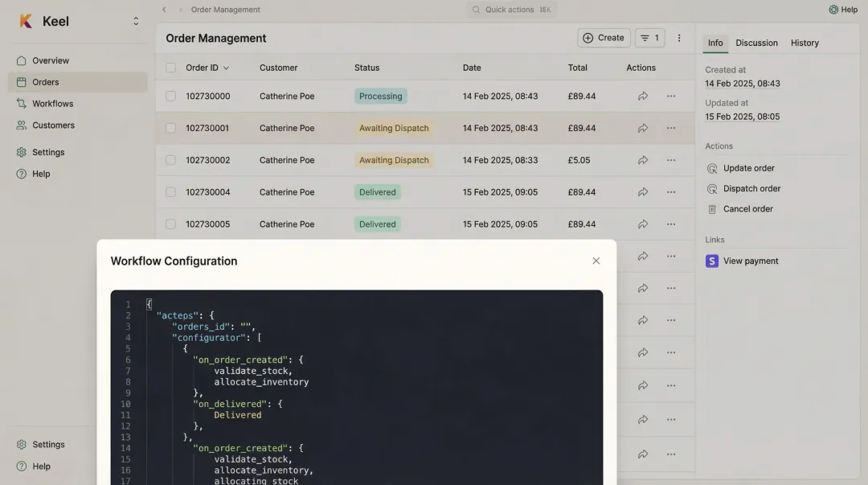The image size is (868, 485).
Task: Click the Stripe View payment icon
Action: pyautogui.click(x=711, y=261)
